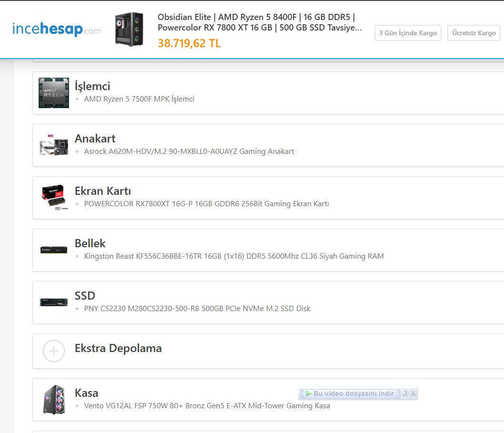Viewport: 504px width, 433px height.
Task: Open the Bellek section heading
Action: click(x=90, y=243)
